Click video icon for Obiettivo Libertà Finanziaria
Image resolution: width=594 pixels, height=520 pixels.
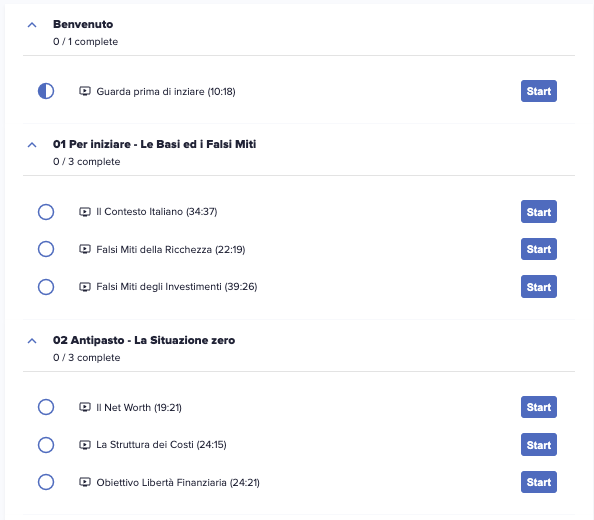coord(85,482)
